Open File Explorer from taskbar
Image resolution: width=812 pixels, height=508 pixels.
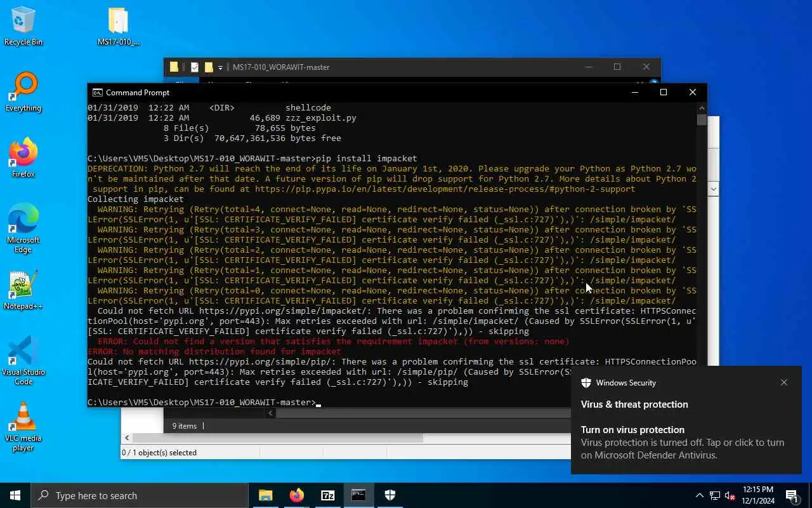(x=265, y=495)
